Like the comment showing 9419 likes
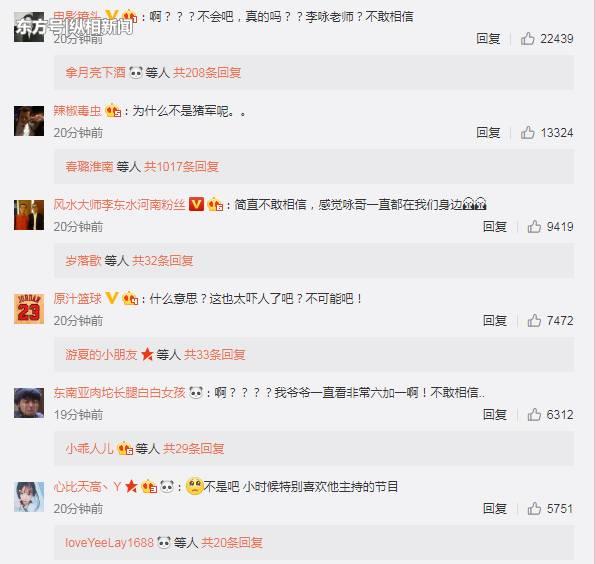Screen dimensions: 596x564 click(534, 227)
